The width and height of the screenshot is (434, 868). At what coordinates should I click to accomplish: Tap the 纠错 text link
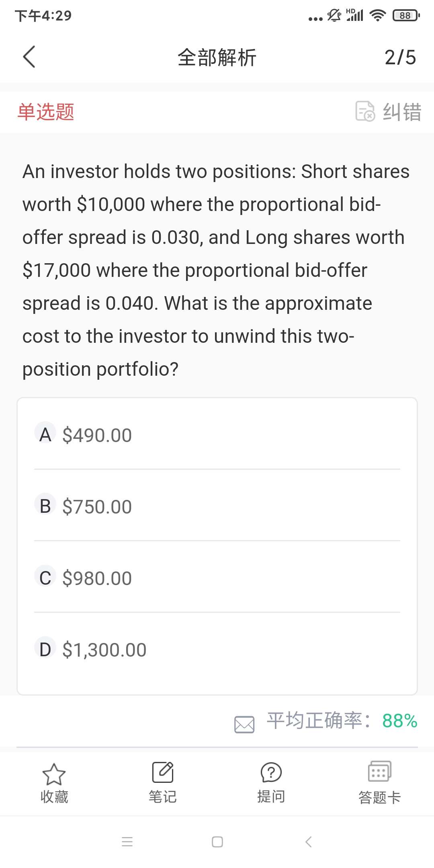[x=402, y=112]
